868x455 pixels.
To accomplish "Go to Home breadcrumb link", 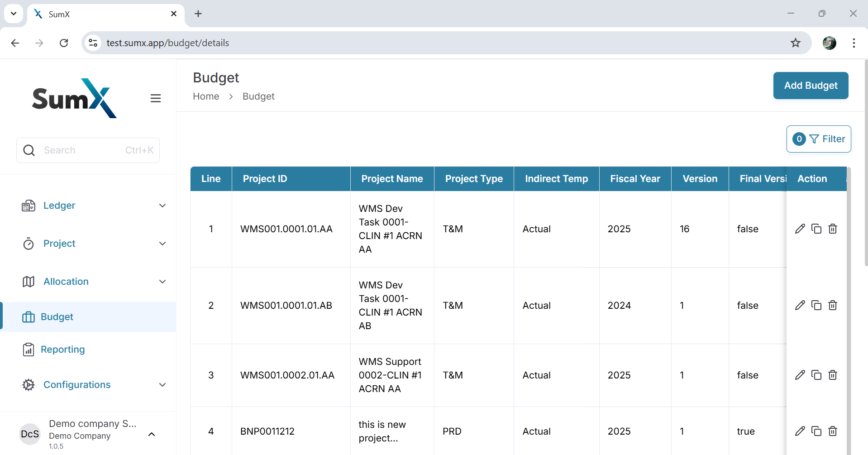I will click(206, 96).
